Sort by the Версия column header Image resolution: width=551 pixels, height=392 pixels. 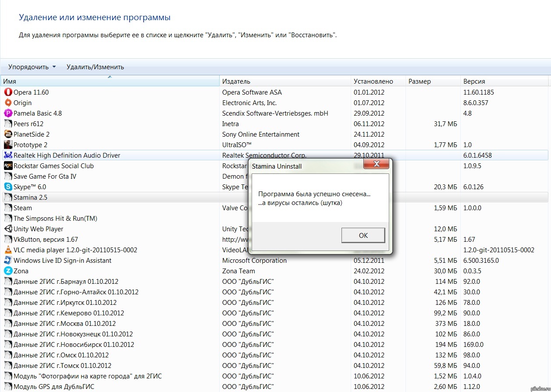[505, 81]
